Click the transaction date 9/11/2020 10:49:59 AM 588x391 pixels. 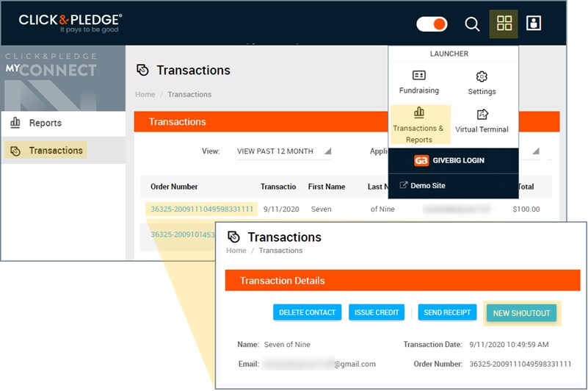(x=509, y=345)
